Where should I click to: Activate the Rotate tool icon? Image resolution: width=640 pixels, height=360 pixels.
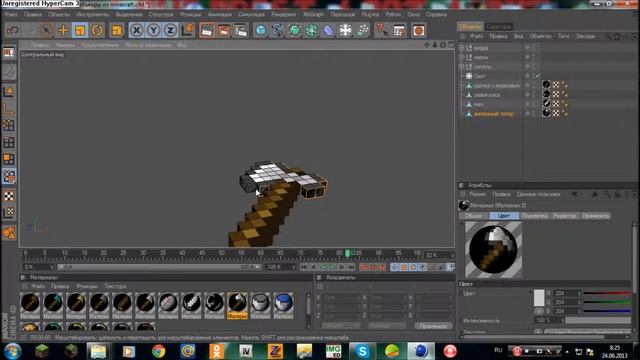pyautogui.click(x=97, y=30)
